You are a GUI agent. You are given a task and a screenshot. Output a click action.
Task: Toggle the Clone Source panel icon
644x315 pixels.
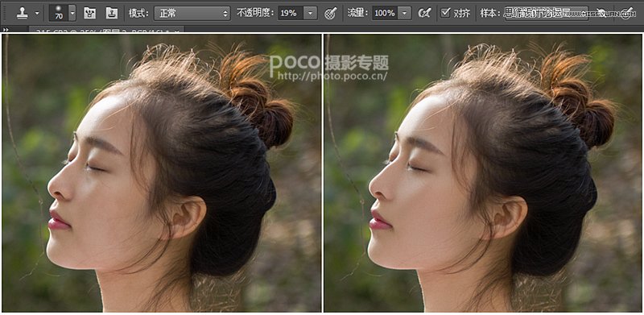coord(111,13)
